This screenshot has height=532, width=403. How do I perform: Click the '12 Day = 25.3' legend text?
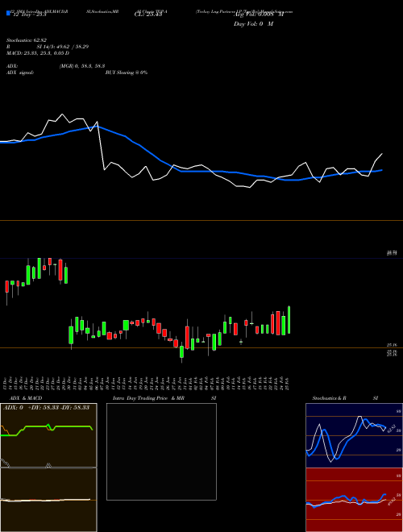pos(29,15)
